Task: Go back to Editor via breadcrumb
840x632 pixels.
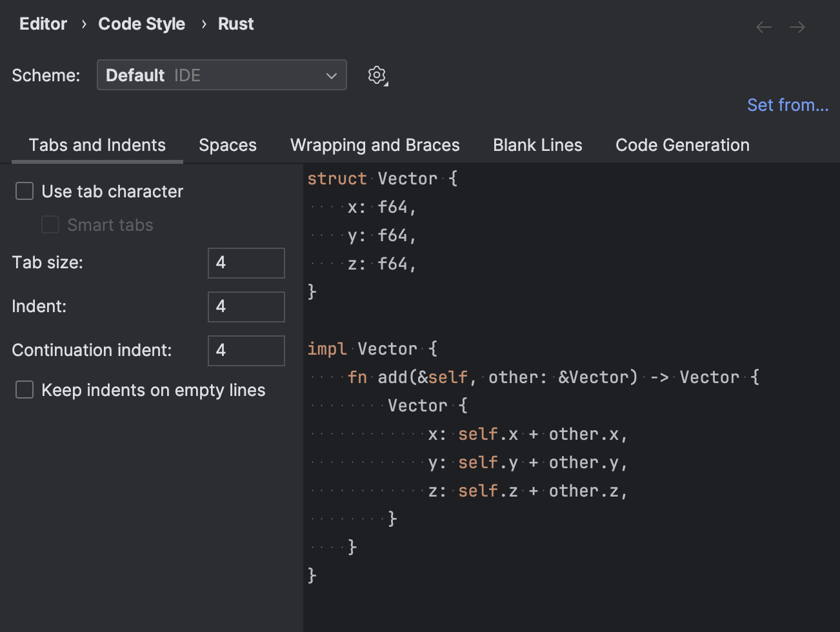Action: pyautogui.click(x=43, y=24)
